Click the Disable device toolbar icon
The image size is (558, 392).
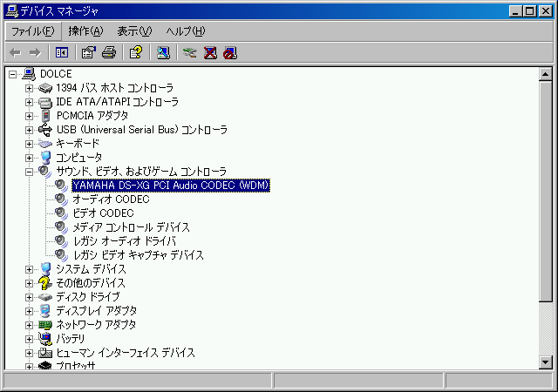click(230, 53)
